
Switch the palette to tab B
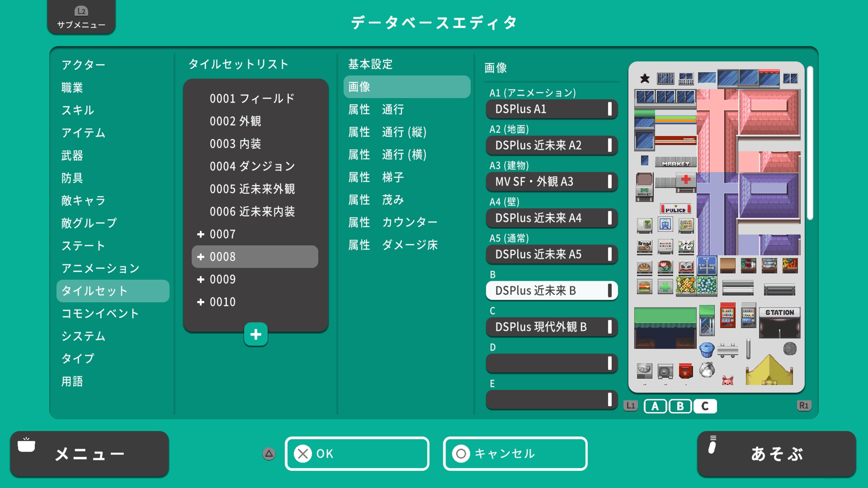tap(680, 406)
